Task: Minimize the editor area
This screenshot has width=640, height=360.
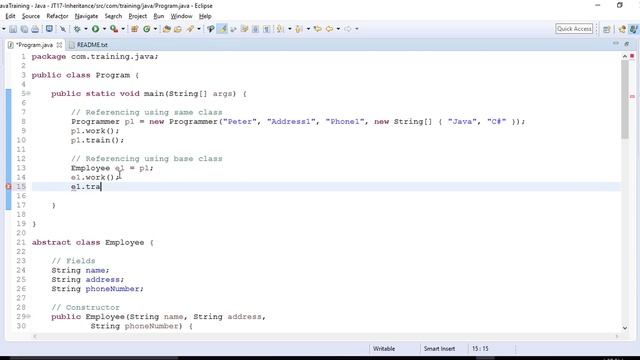Action: (x=616, y=44)
